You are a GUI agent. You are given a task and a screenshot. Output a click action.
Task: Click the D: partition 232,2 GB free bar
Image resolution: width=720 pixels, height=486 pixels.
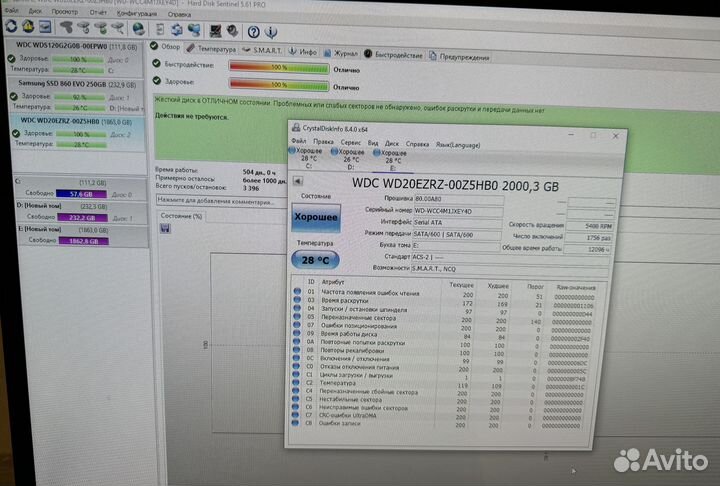click(x=83, y=217)
